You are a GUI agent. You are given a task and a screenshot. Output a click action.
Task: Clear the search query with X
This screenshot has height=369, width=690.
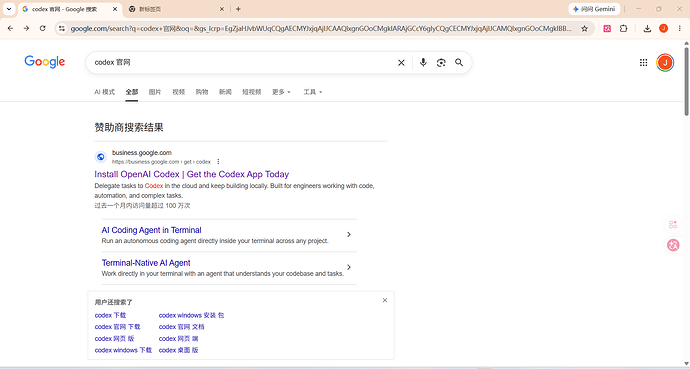point(401,62)
